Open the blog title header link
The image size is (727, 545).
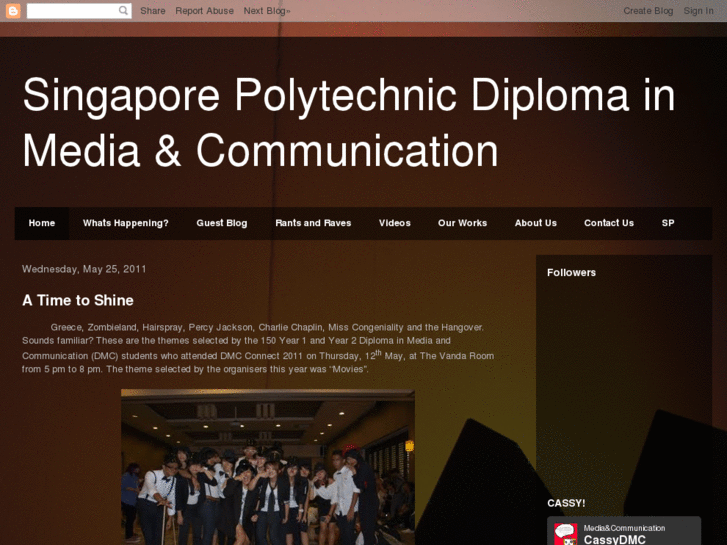click(348, 122)
